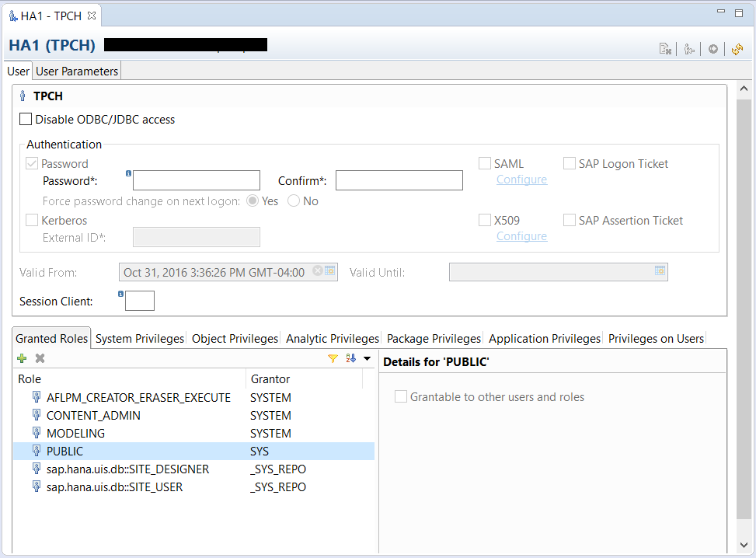Open the Analytic Privileges tab
This screenshot has width=756, height=558.
coord(333,339)
